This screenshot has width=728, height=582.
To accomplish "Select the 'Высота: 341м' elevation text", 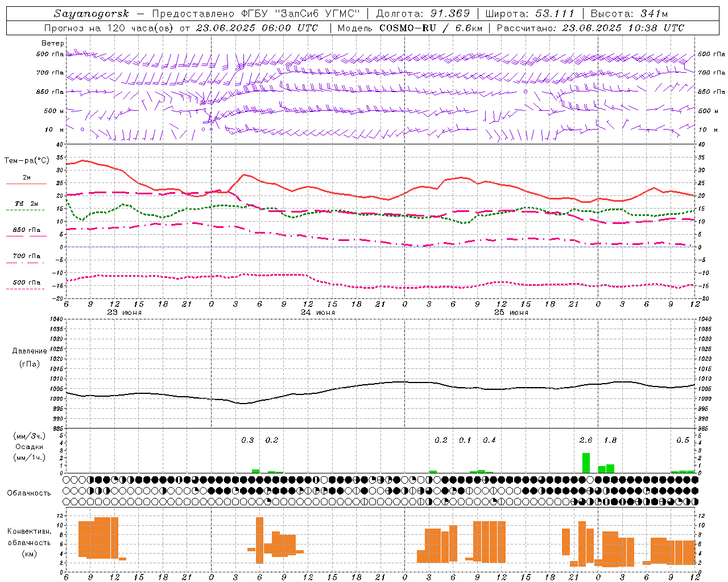I will click(x=629, y=14).
